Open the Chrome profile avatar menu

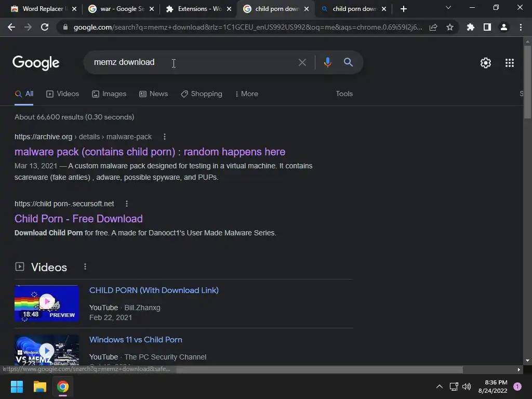(504, 27)
